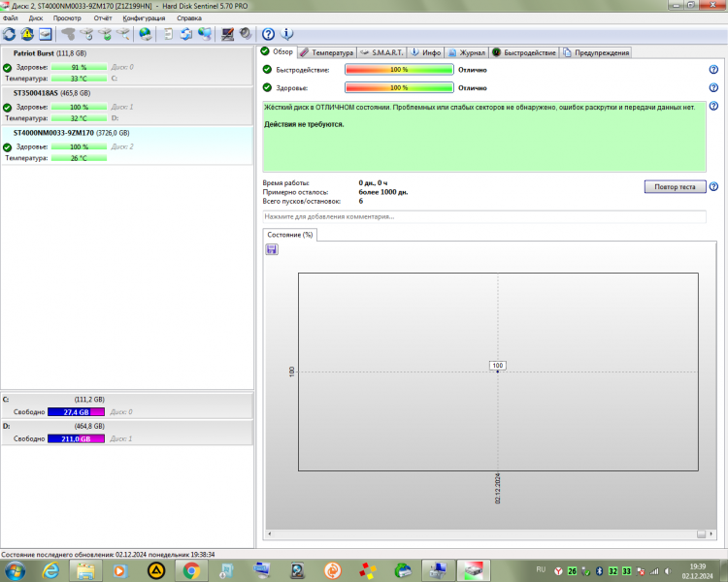This screenshot has width=728, height=582.
Task: Open Google Chrome from the taskbar
Action: 191,571
